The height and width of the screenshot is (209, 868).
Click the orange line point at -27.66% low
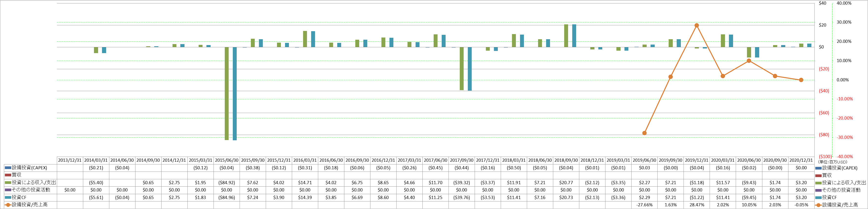pos(644,133)
